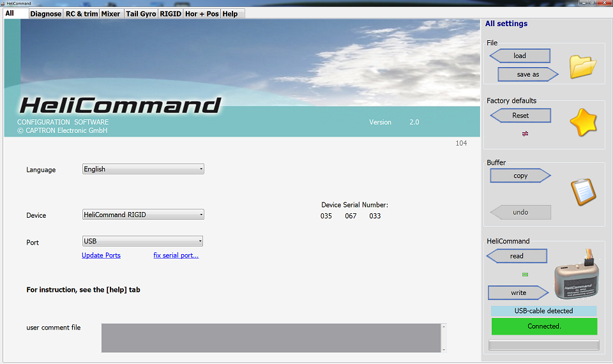Image resolution: width=613 pixels, height=364 pixels.
Task: Click into the user comment file text area
Action: pyautogui.click(x=271, y=338)
